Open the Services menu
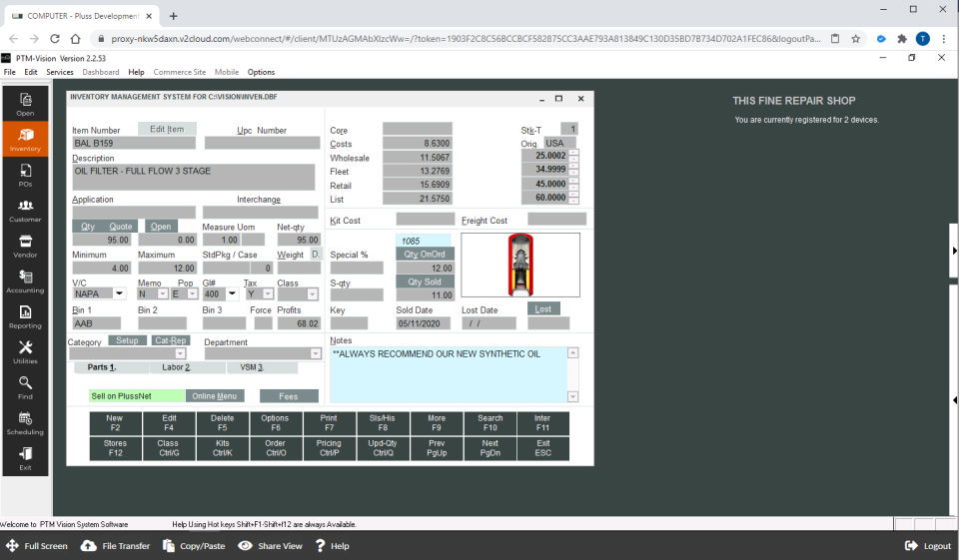This screenshot has height=560, width=959. (x=60, y=72)
